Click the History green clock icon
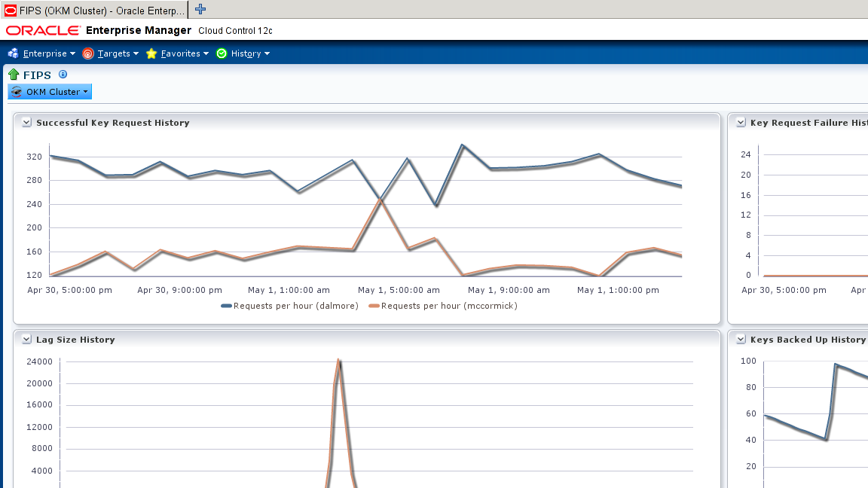 (x=222, y=53)
